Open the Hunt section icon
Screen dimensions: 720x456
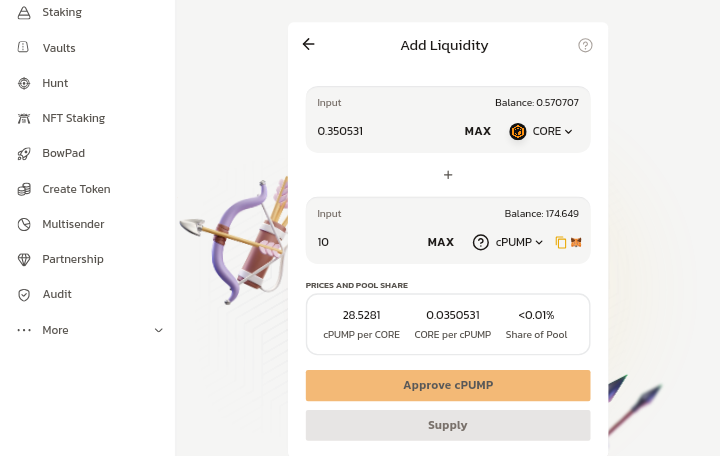point(24,83)
